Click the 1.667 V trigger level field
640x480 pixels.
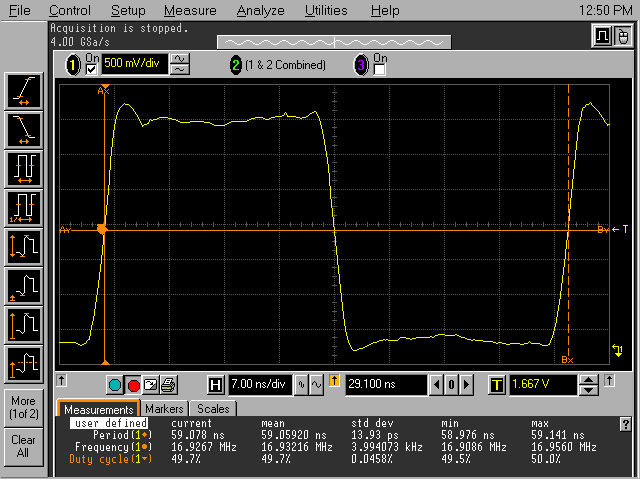coord(543,384)
